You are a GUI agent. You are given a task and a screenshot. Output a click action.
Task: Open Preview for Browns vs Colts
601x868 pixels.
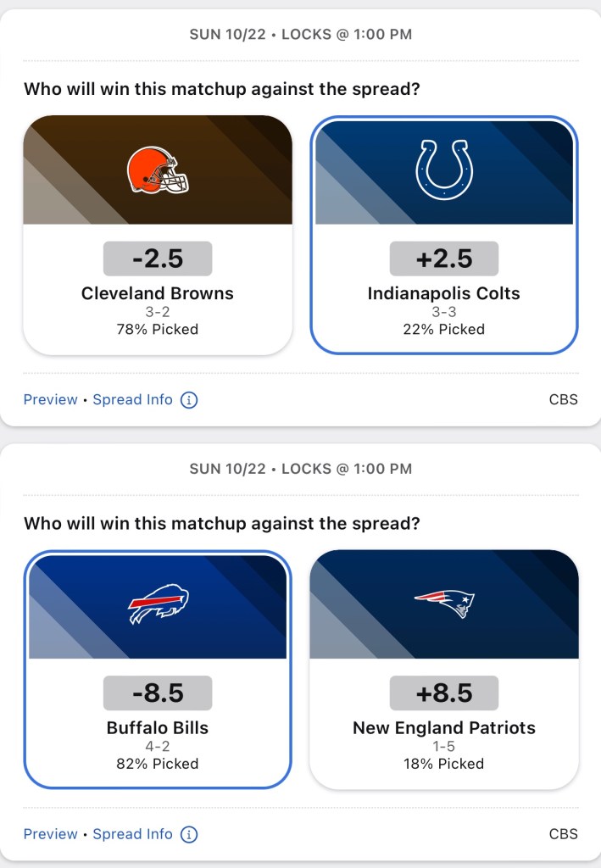click(50, 400)
